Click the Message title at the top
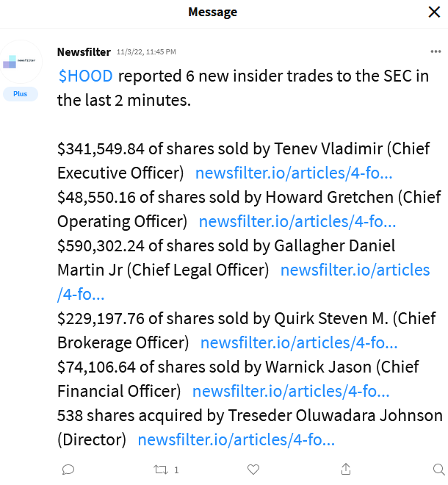448x485 pixels. [x=213, y=12]
